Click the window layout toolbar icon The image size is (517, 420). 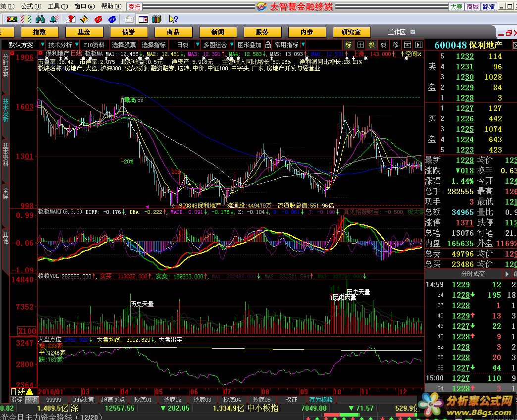tap(143, 19)
